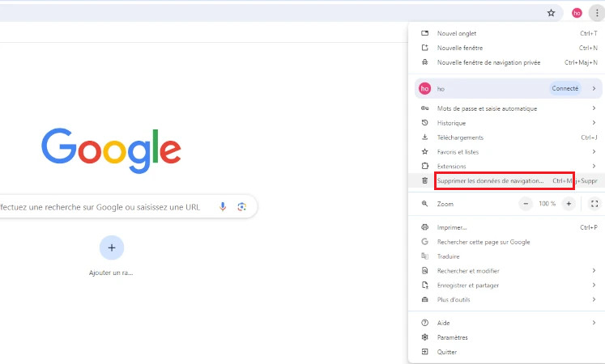The width and height of the screenshot is (605, 364).
Task: Click the key icon for Mots de passe
Action: point(425,108)
